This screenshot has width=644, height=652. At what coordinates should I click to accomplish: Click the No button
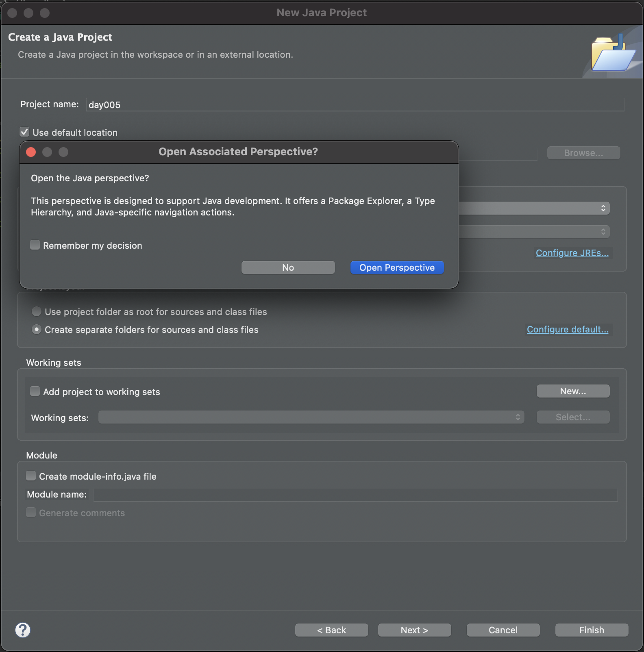coord(288,267)
